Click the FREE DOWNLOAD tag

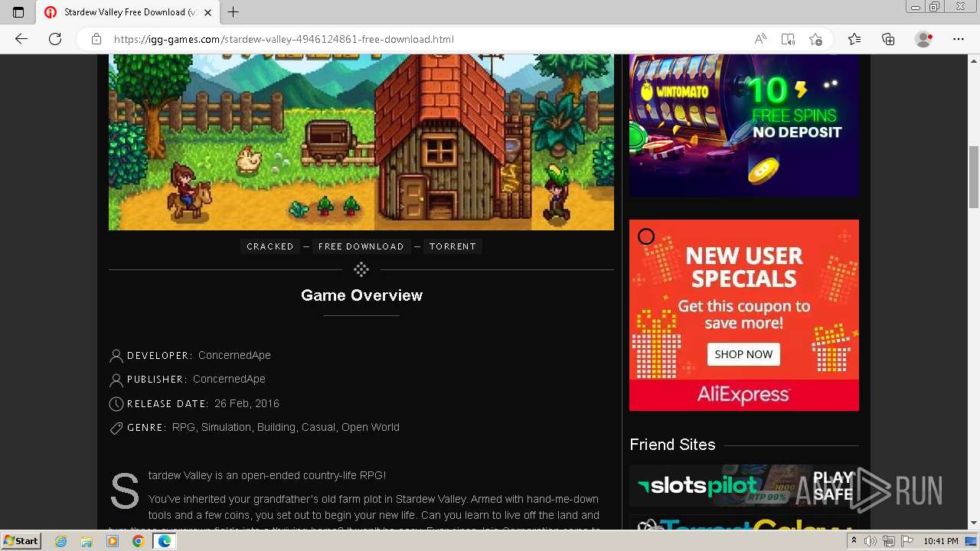click(x=361, y=246)
